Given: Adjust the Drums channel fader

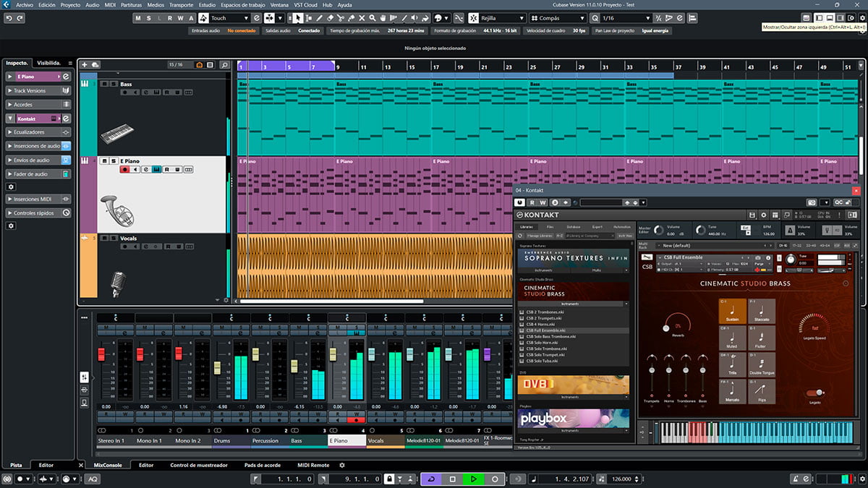Looking at the screenshot, I should (x=216, y=368).
